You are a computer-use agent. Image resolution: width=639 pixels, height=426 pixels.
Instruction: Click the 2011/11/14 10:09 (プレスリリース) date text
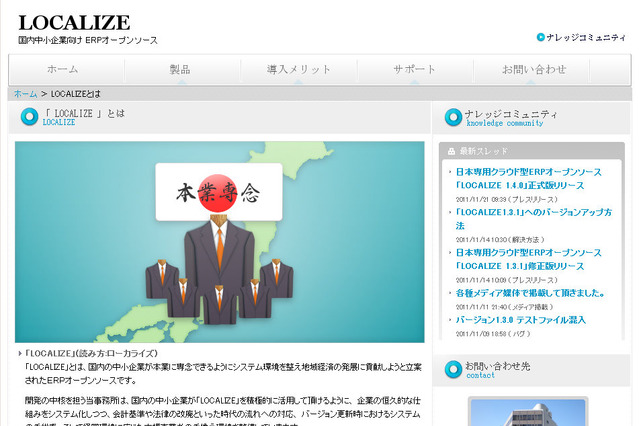(507, 280)
